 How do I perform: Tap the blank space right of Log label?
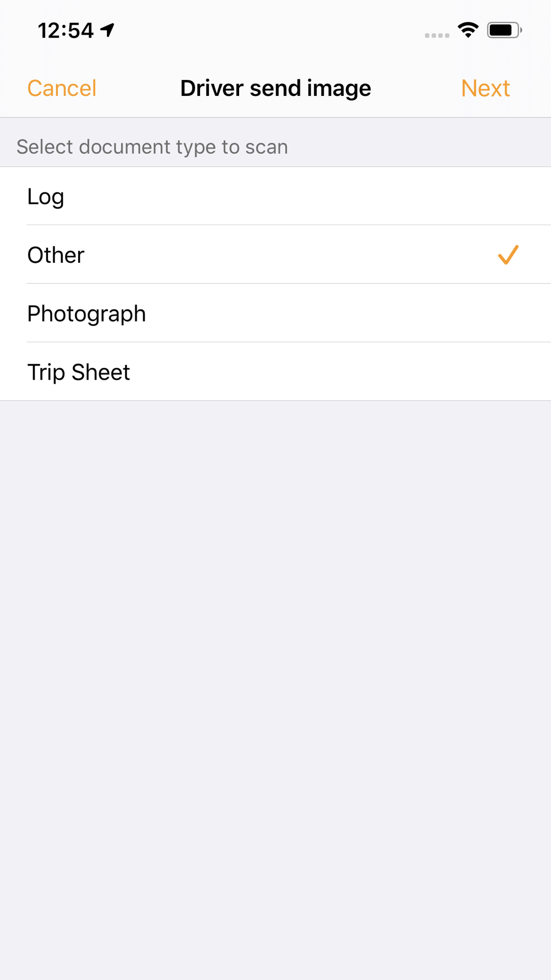pos(307,196)
